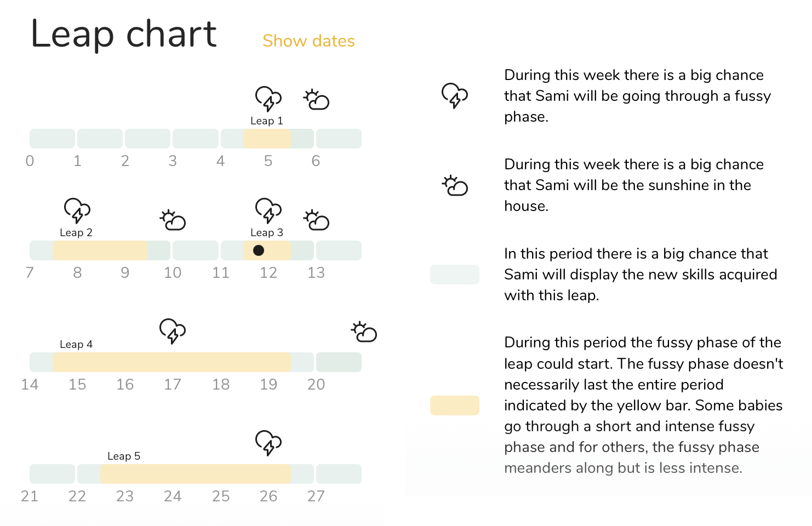Click the sunny icon above week 10
Image resolution: width=812 pixels, height=526 pixels.
click(173, 220)
